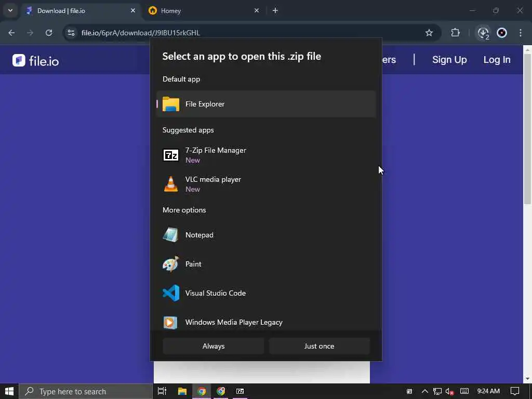Switch to the Homey tab
Image resolution: width=532 pixels, height=399 pixels.
tap(205, 11)
